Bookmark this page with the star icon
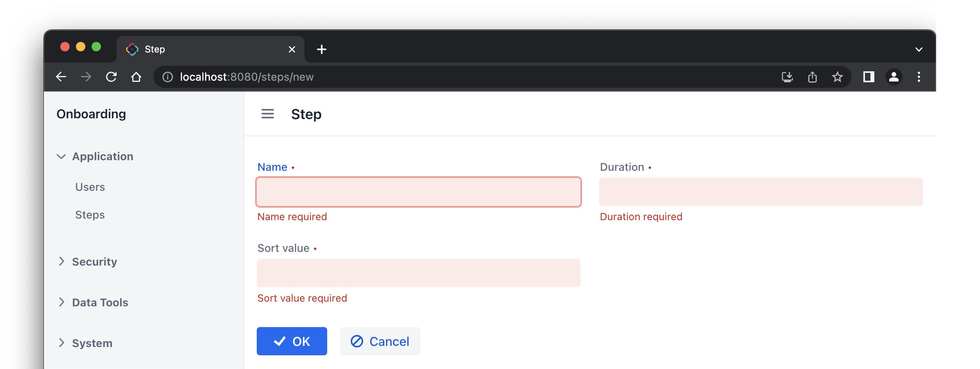The image size is (980, 369). click(837, 77)
